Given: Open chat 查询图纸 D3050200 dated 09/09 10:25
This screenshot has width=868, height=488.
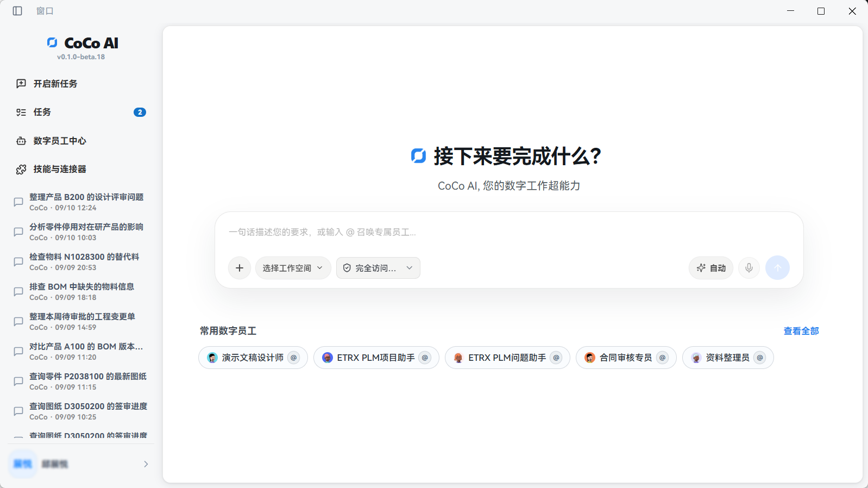Looking at the screenshot, I should 81,411.
